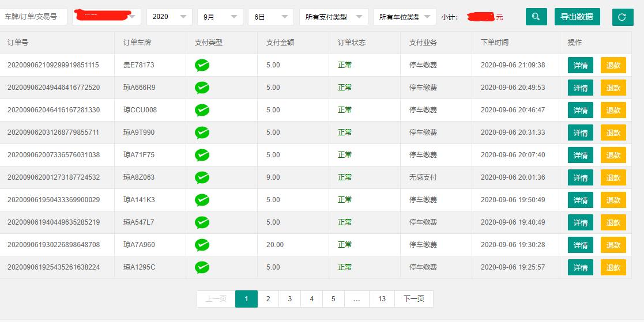Click WeChat pay icon for plate 琼A547L7
The width and height of the screenshot is (644, 322).
(202, 223)
